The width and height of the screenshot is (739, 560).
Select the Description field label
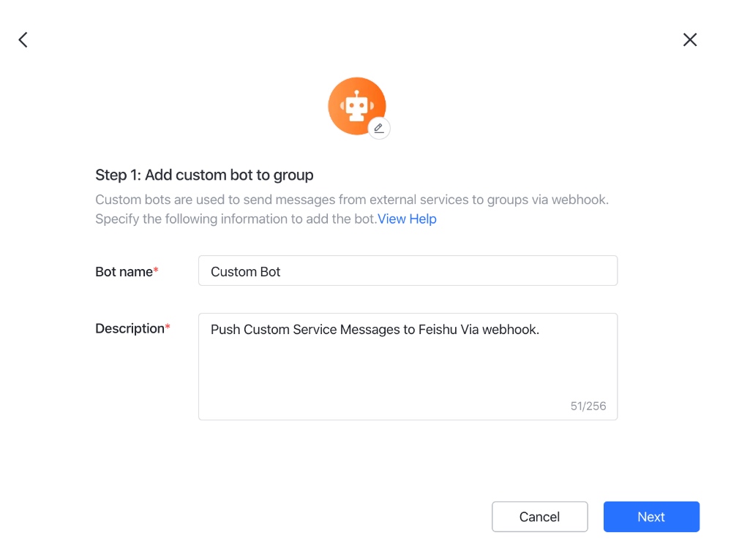tap(130, 328)
